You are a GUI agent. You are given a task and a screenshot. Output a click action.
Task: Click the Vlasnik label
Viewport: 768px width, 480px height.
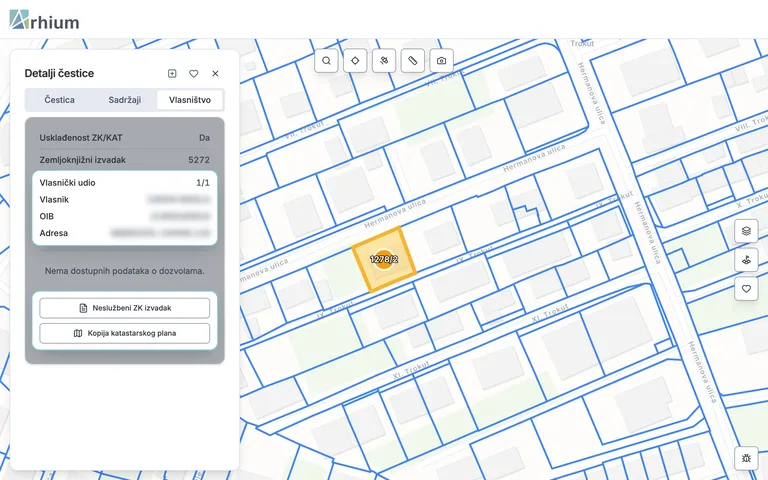pos(54,199)
